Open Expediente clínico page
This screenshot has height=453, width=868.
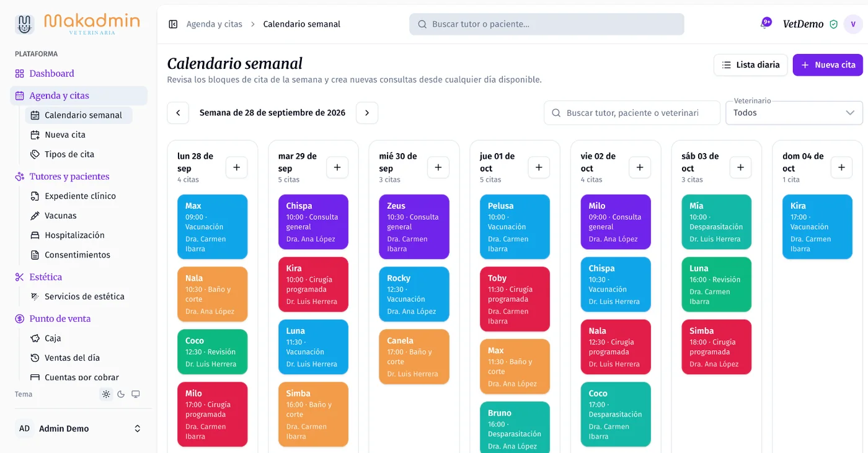79,196
